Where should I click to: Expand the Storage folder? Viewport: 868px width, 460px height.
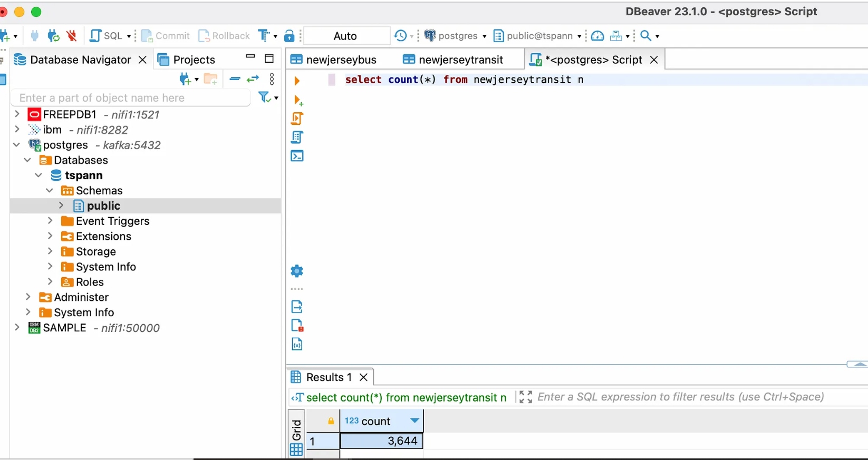(x=50, y=251)
